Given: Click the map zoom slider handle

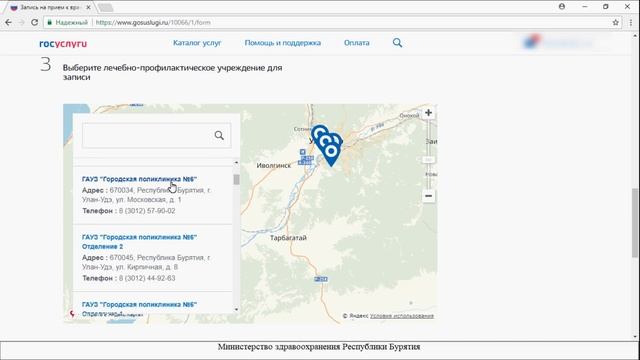Looking at the screenshot, I should 428,160.
